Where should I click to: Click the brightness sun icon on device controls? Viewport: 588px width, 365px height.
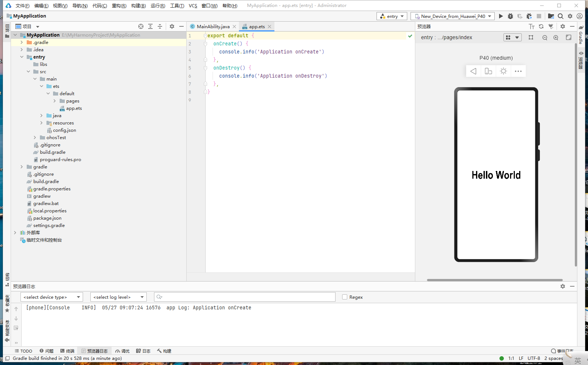[503, 71]
